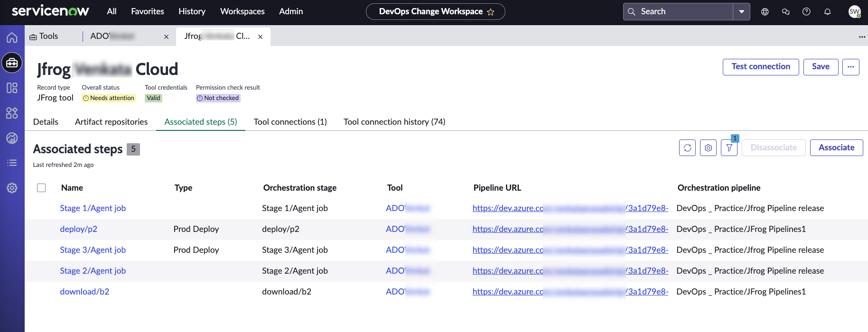Open the help question mark icon
The width and height of the screenshot is (868, 332).
[x=806, y=11]
